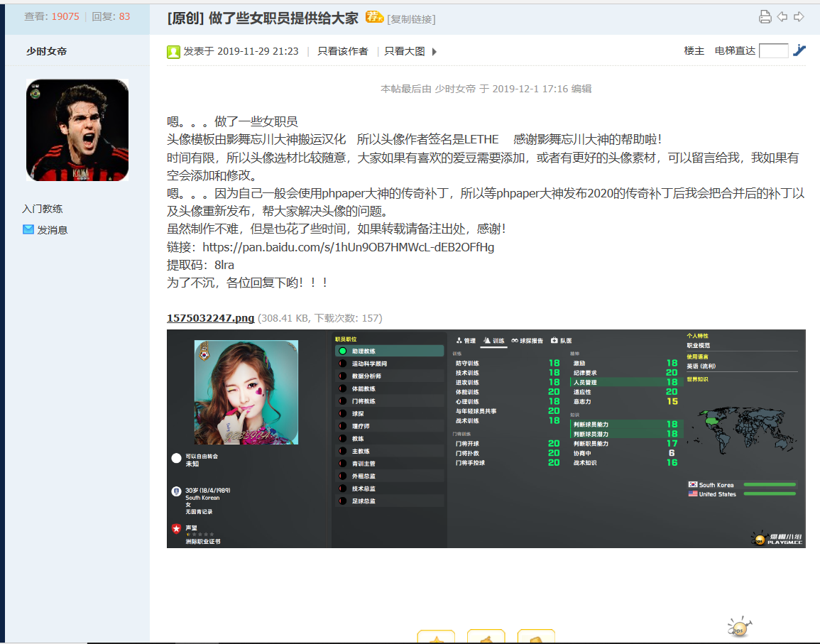820x644 pixels.
Task: Expand the triangle arrow beside 只看大图
Action: coord(434,51)
